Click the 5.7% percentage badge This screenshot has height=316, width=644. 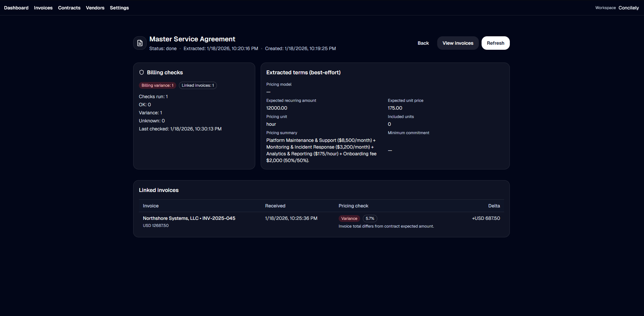tap(370, 218)
